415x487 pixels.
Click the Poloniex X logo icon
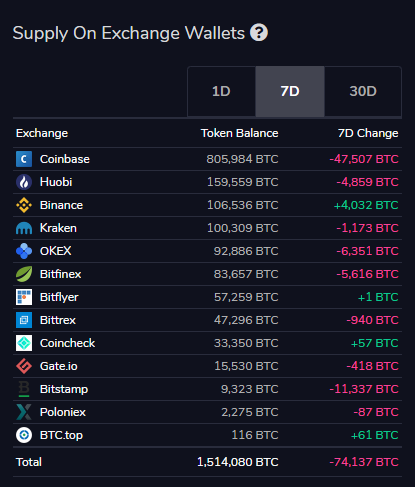[x=24, y=412]
